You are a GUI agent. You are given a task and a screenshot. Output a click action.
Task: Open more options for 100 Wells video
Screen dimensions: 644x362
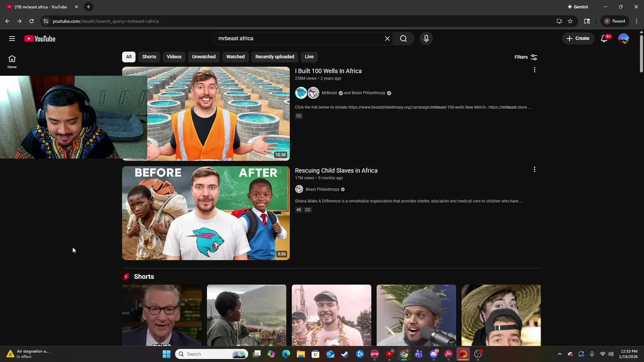(534, 70)
